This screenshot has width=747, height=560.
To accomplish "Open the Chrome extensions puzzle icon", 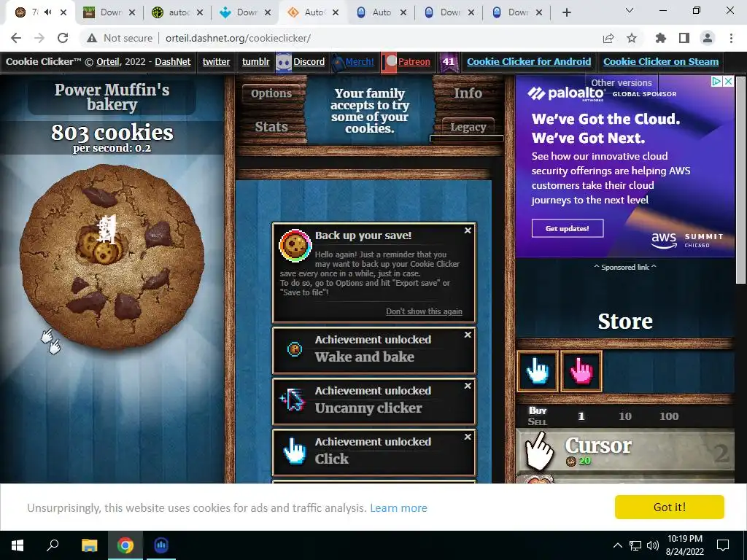I will click(661, 38).
